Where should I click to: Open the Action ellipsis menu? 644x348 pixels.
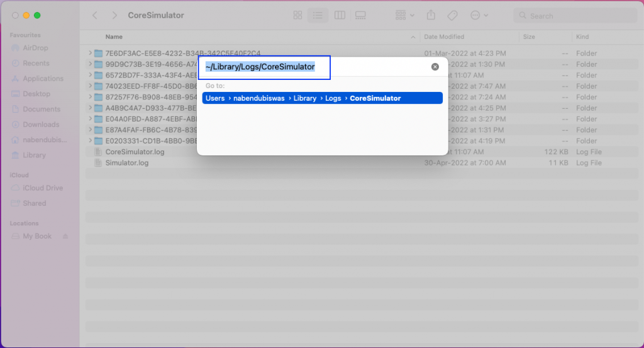pos(479,16)
